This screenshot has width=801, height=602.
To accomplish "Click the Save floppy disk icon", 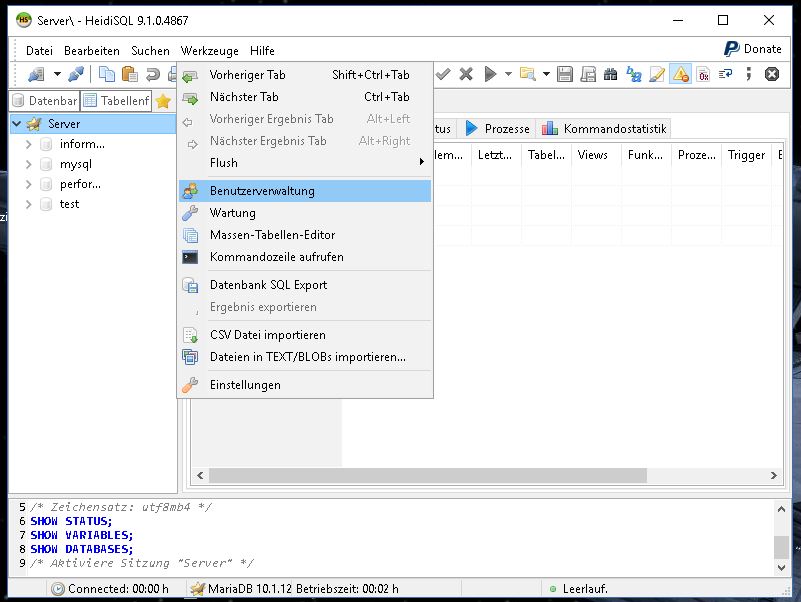I will pos(564,75).
